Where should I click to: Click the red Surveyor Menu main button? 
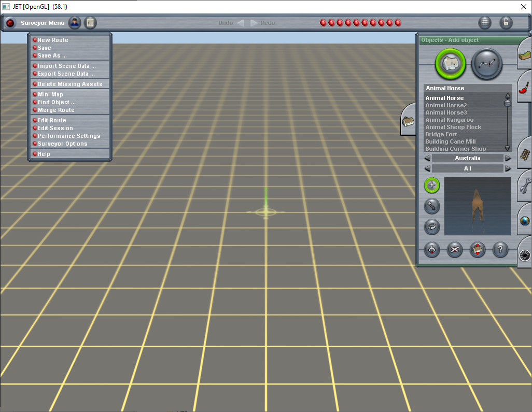point(10,23)
